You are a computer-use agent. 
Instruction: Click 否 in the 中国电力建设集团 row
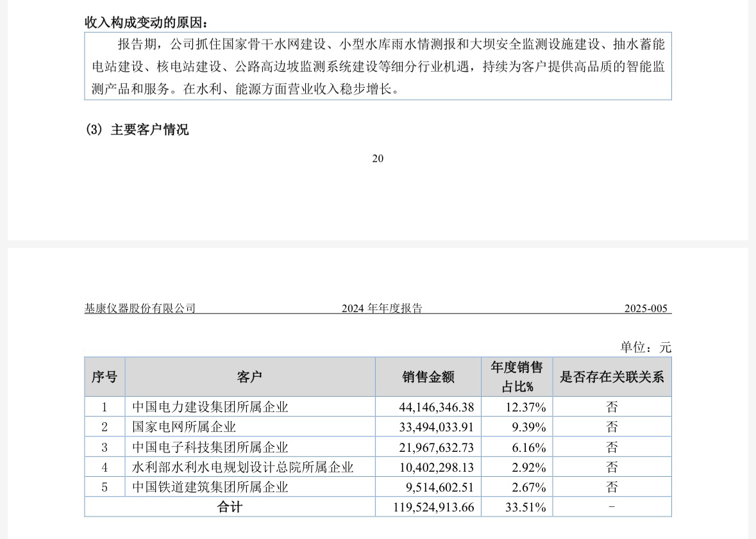(x=612, y=407)
